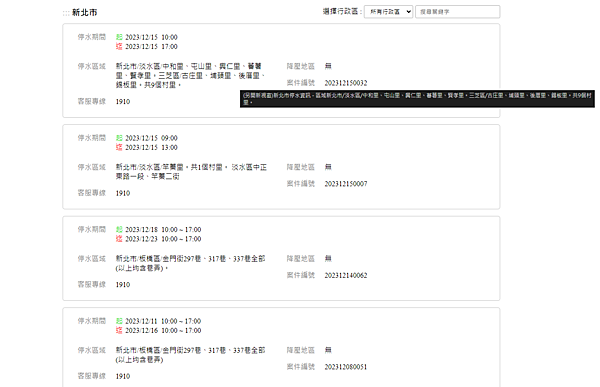Screen dimensions: 600x387
Task: Open the 所有行政區 district dropdown
Action: [388, 12]
